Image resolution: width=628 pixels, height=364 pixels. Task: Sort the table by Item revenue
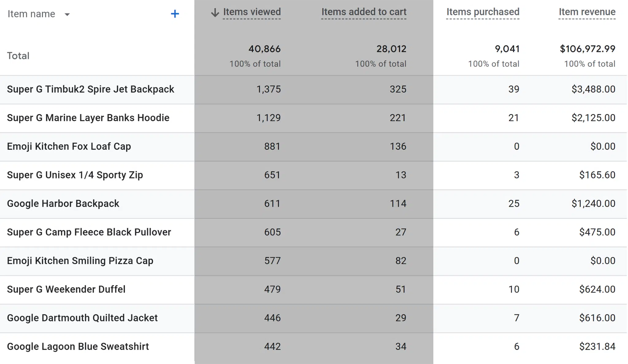[x=587, y=12]
